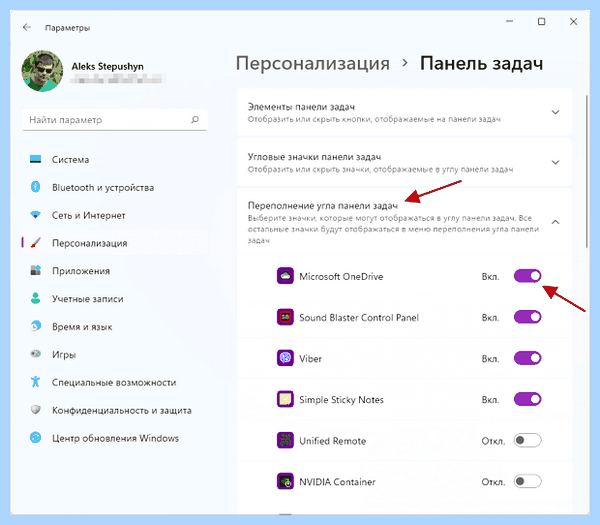This screenshot has height=525, width=600.
Task: Click the search magnifier icon
Action: tap(195, 120)
